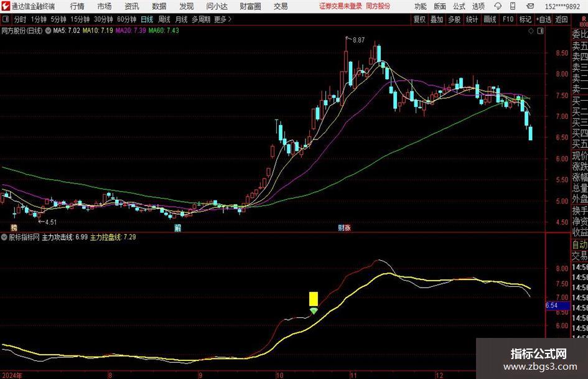Screen dimensions: 588x379
Task: Click the green diamond signal marker
Action: (x=314, y=311)
